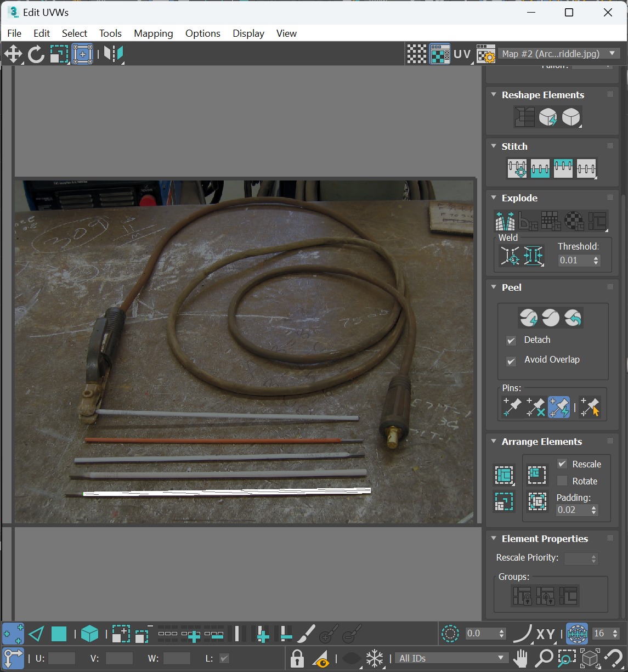Click the U coordinate input field
The height and width of the screenshot is (672, 628).
coord(61,658)
